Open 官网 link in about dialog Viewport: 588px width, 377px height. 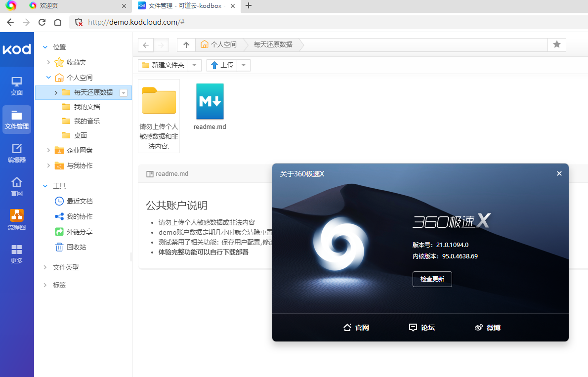coord(356,328)
